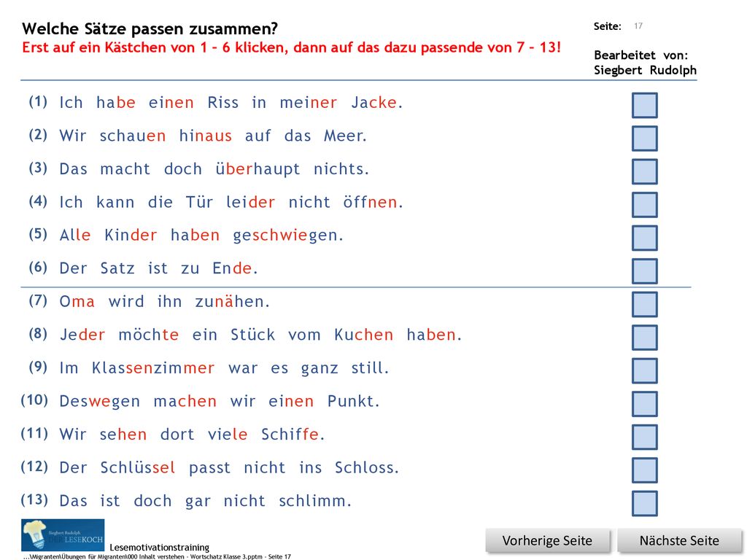The height and width of the screenshot is (560, 747).
Task: Select box beside 'Wir sehen dort viele Schiffe'
Action: [645, 437]
